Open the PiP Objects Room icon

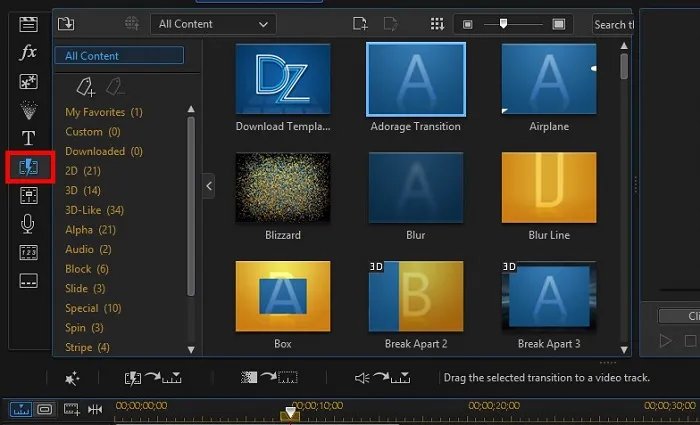[x=29, y=82]
